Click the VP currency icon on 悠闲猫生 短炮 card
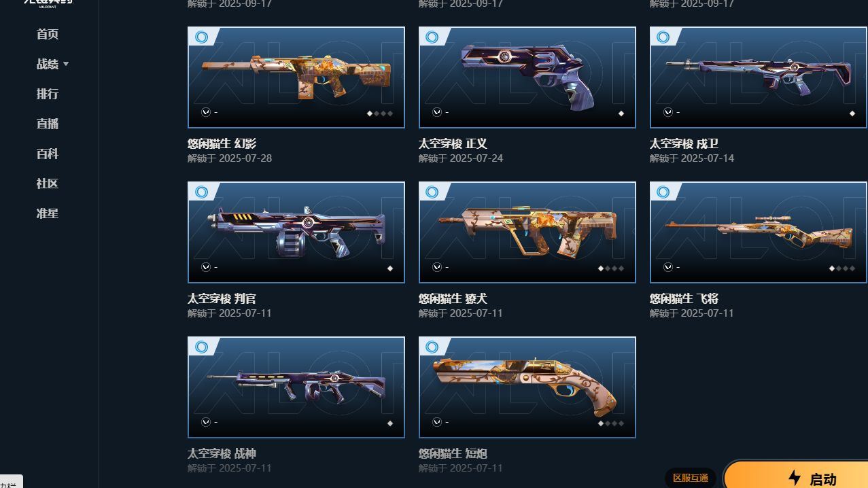 coord(437,422)
